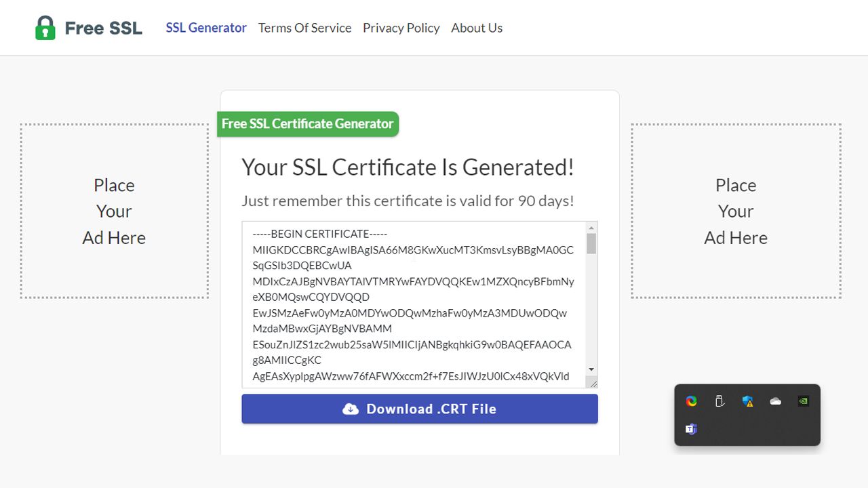Click the '-----BEGIN CERTIFICATE-----' line
Viewport: 868px width, 488px height.
click(319, 234)
